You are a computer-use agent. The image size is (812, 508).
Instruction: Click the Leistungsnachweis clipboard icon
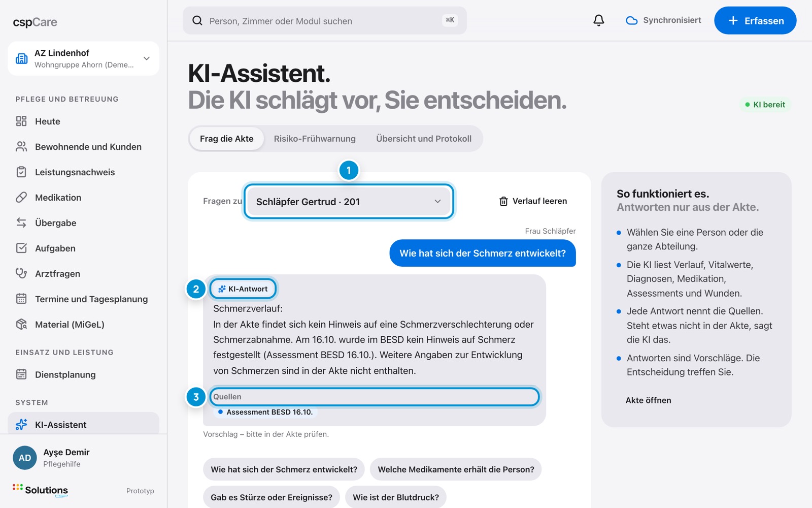tap(21, 172)
